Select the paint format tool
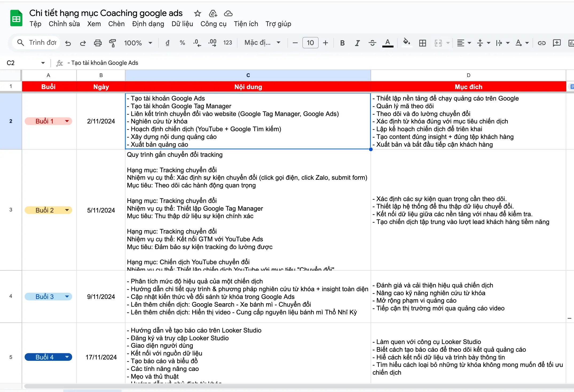Image resolution: width=574 pixels, height=392 pixels. point(112,43)
